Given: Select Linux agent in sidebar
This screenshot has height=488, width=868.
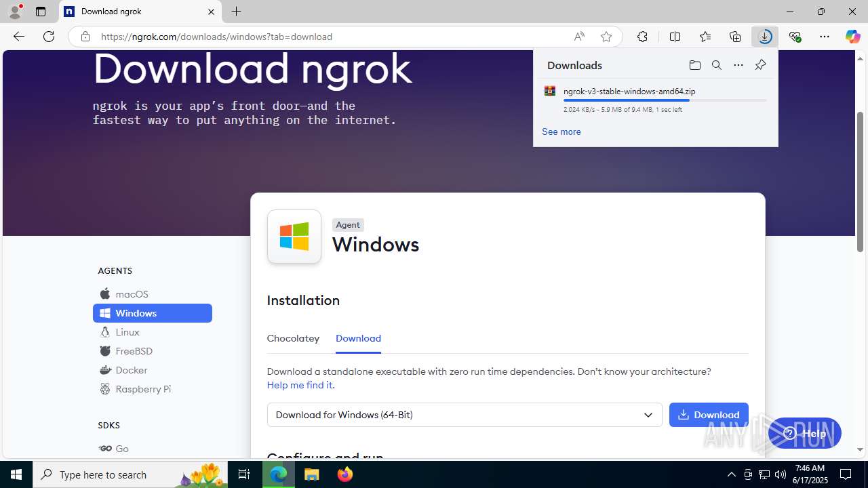Looking at the screenshot, I should point(153,332).
